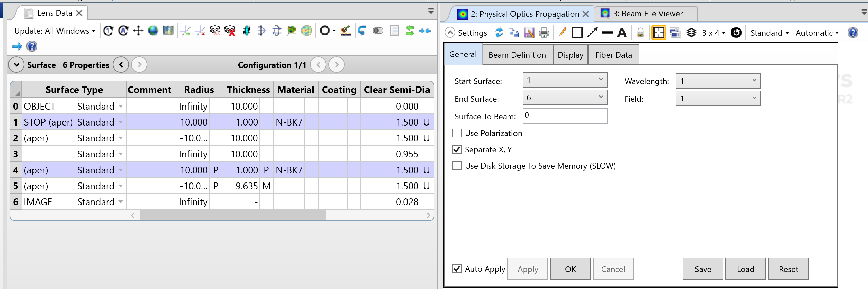
Task: Select the text annotation A tool
Action: click(x=622, y=33)
